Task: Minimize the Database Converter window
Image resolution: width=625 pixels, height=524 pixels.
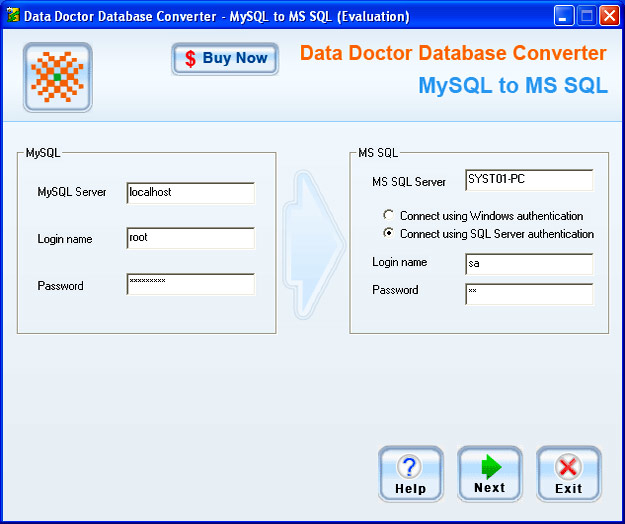Action: [564, 16]
